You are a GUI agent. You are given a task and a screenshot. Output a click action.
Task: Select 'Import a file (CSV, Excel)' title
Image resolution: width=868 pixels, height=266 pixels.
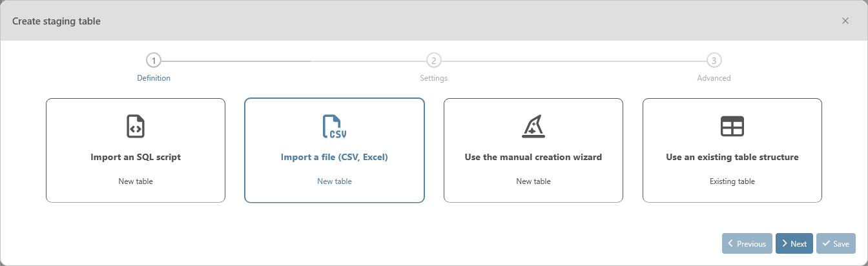pyautogui.click(x=335, y=157)
